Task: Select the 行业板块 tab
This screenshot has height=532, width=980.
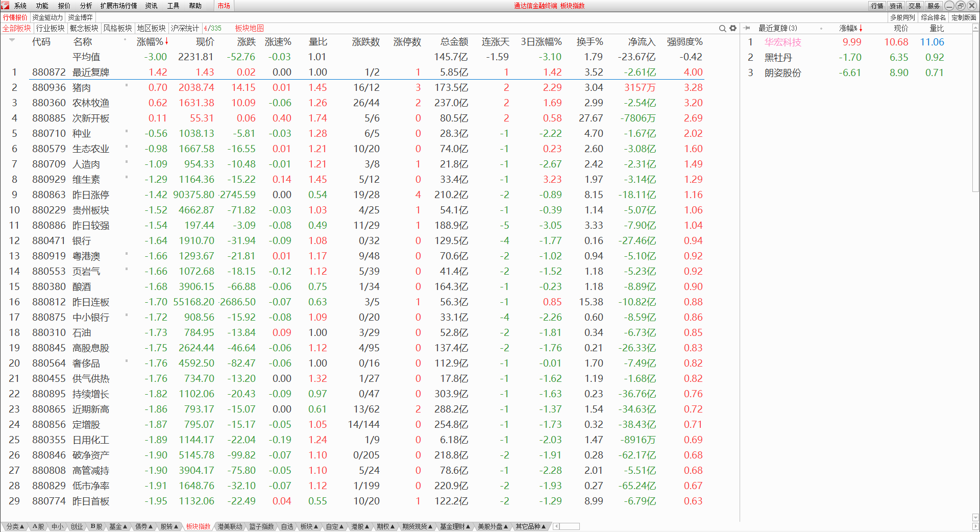Action: tap(51, 28)
